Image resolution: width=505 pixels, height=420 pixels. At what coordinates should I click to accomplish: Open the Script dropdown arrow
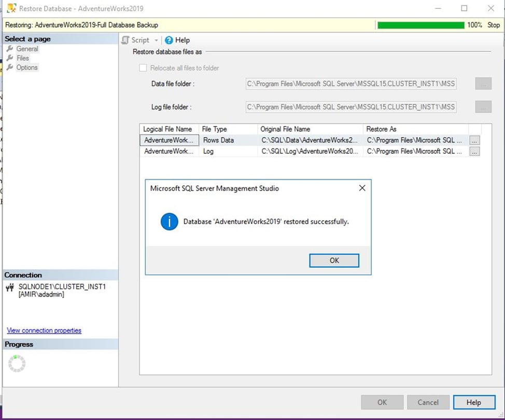coord(157,40)
